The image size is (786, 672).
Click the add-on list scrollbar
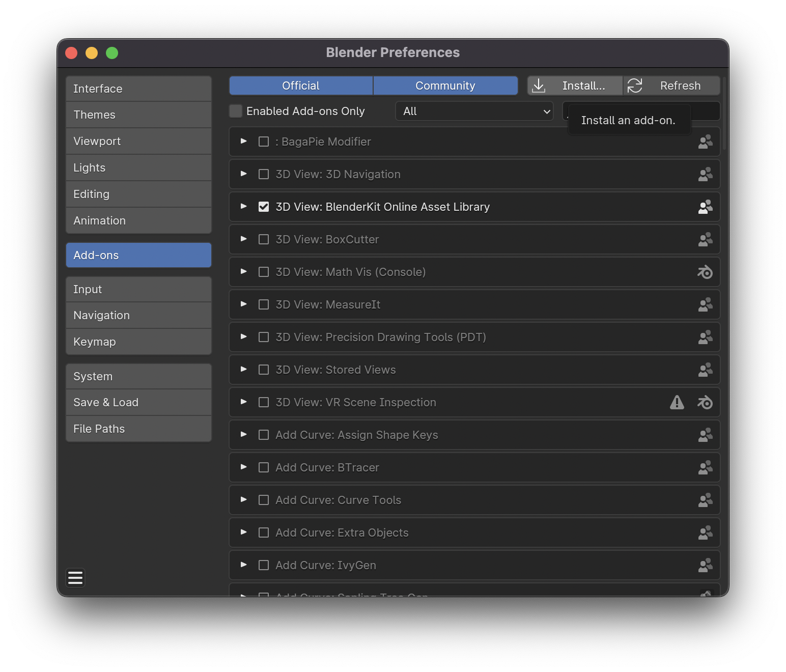point(724,113)
